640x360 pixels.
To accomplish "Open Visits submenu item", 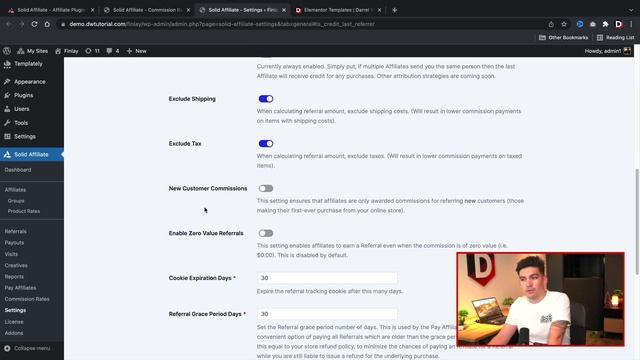I will click(11, 254).
